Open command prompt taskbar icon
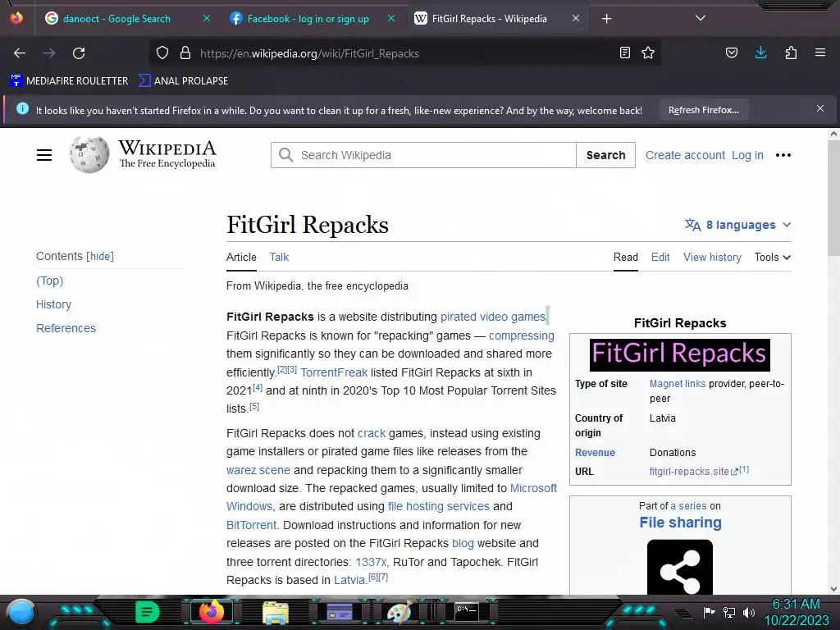This screenshot has width=840, height=630. (467, 611)
